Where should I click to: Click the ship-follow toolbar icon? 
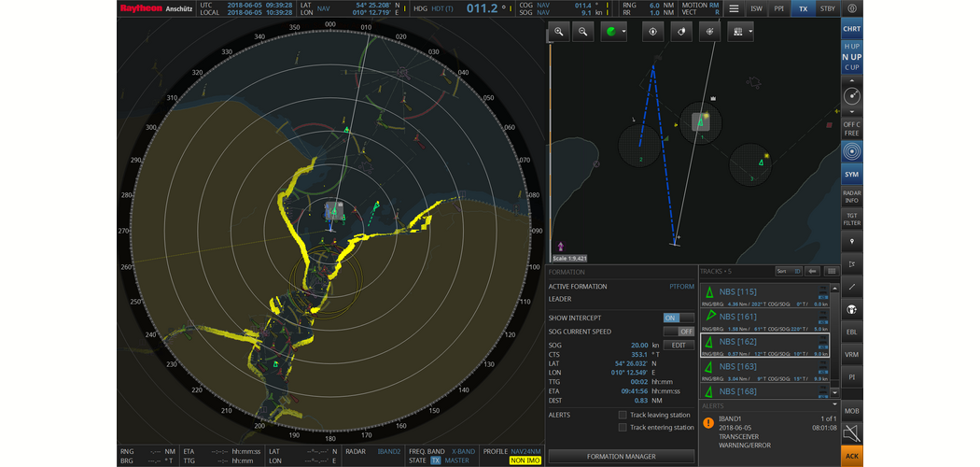pos(681,32)
